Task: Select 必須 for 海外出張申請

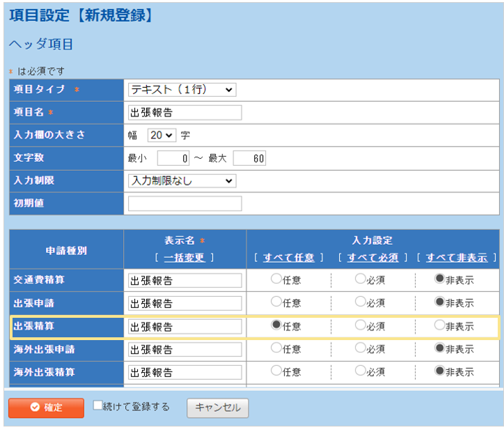Action: pyautogui.click(x=360, y=348)
